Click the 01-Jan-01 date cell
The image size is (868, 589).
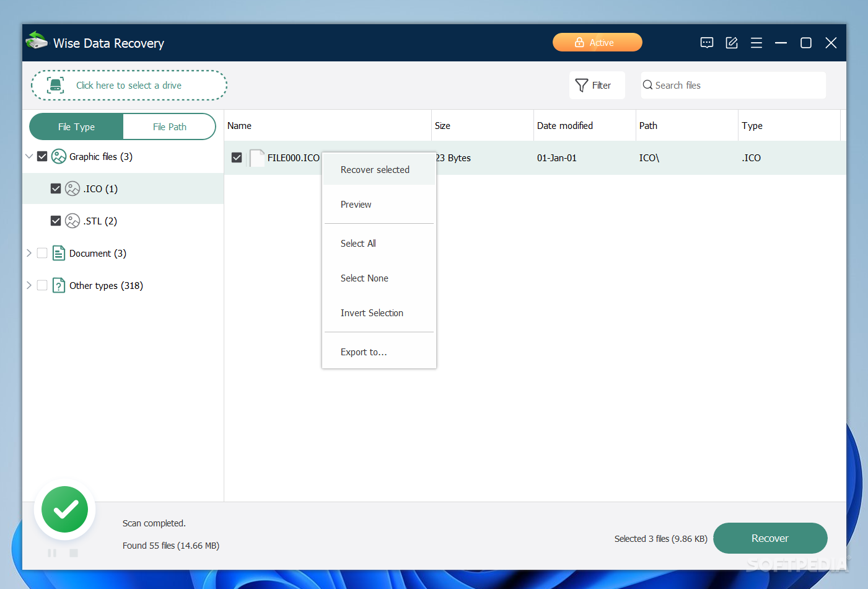(x=557, y=158)
